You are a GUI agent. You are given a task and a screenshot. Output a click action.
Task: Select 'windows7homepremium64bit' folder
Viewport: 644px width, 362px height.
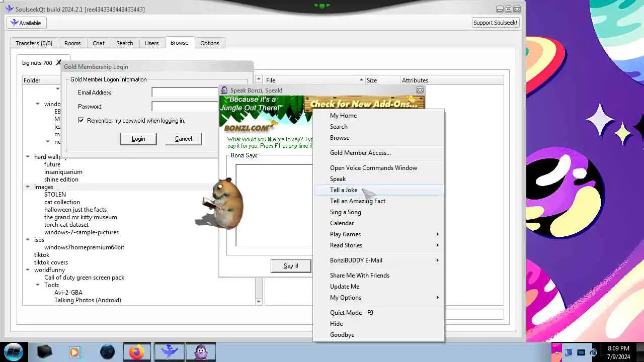tap(84, 247)
